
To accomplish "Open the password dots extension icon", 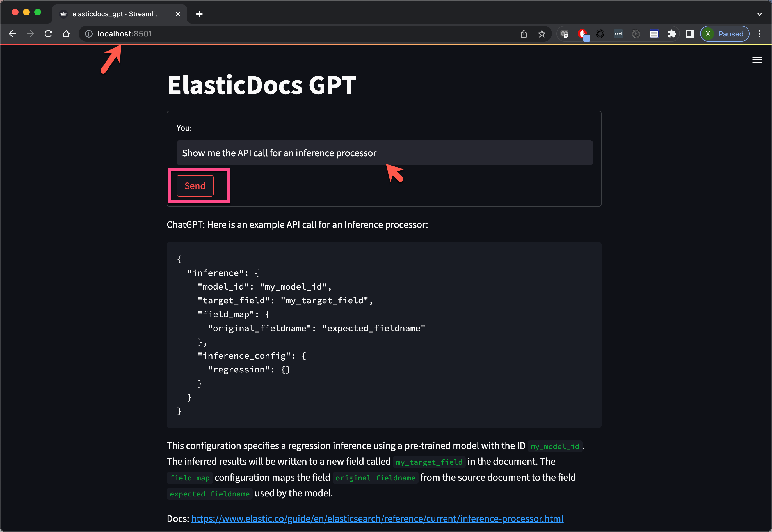I will pos(618,34).
